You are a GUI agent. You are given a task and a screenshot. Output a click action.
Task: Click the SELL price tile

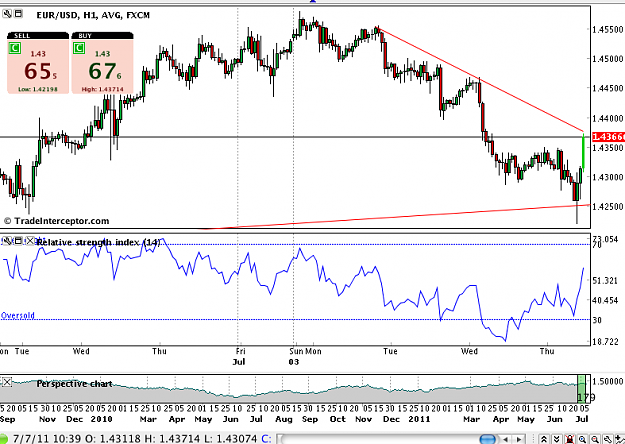point(38,63)
